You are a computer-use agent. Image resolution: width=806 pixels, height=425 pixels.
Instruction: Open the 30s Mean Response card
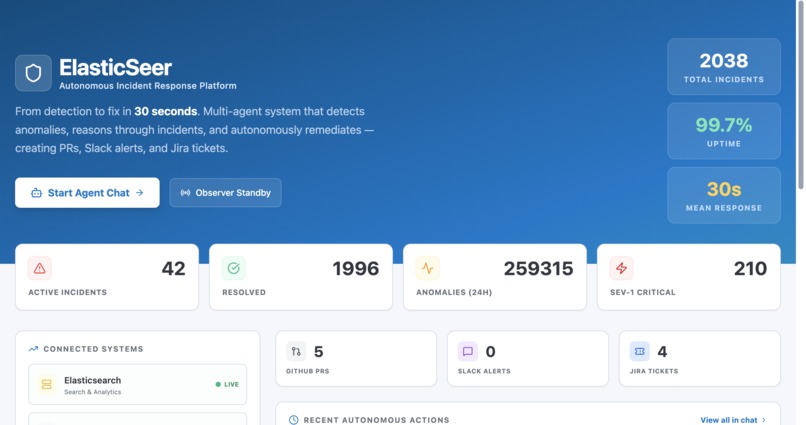724,195
